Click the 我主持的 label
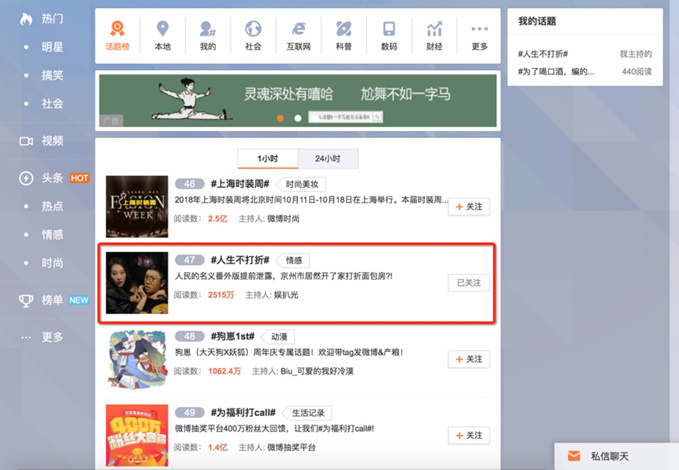Image resolution: width=679 pixels, height=470 pixels. pos(635,54)
